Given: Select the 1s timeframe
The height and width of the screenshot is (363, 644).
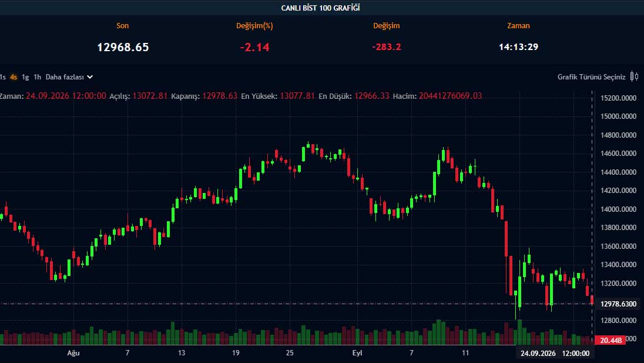Looking at the screenshot, I should (x=2, y=77).
